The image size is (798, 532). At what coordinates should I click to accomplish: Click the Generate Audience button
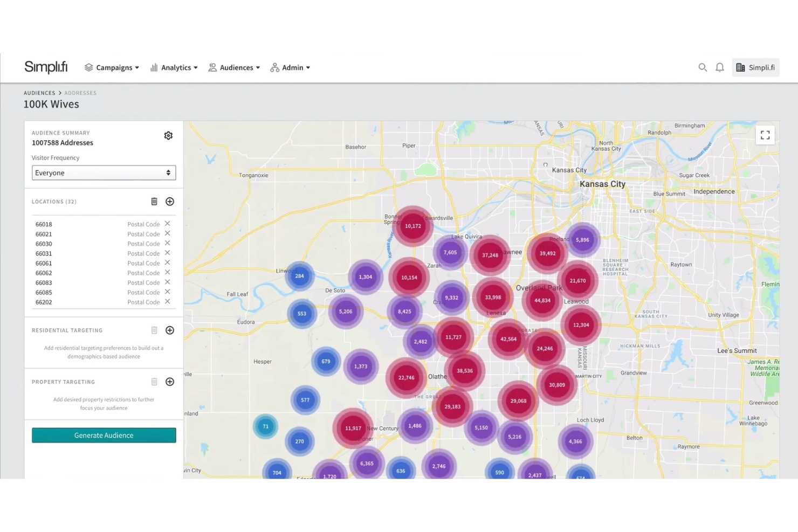point(104,436)
